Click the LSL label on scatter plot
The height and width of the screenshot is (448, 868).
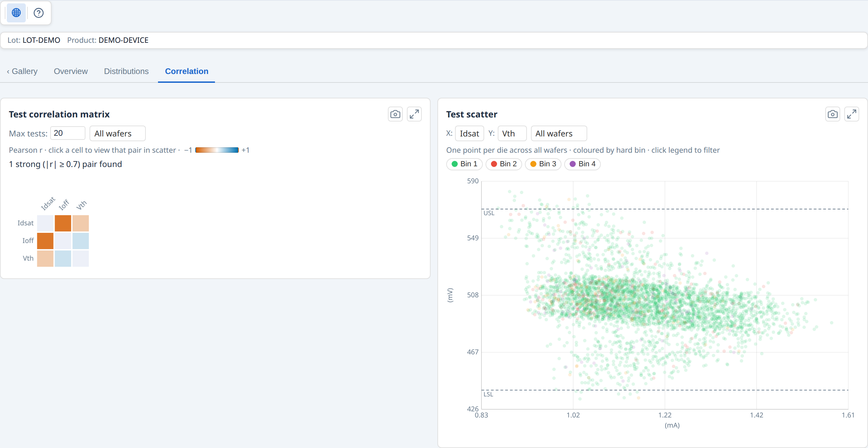click(x=488, y=394)
